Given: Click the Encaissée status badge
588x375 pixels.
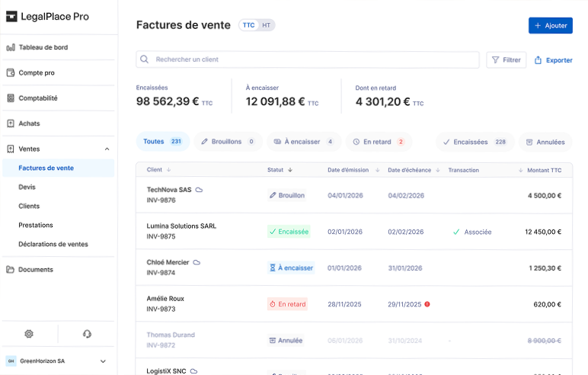Looking at the screenshot, I should click(289, 232).
